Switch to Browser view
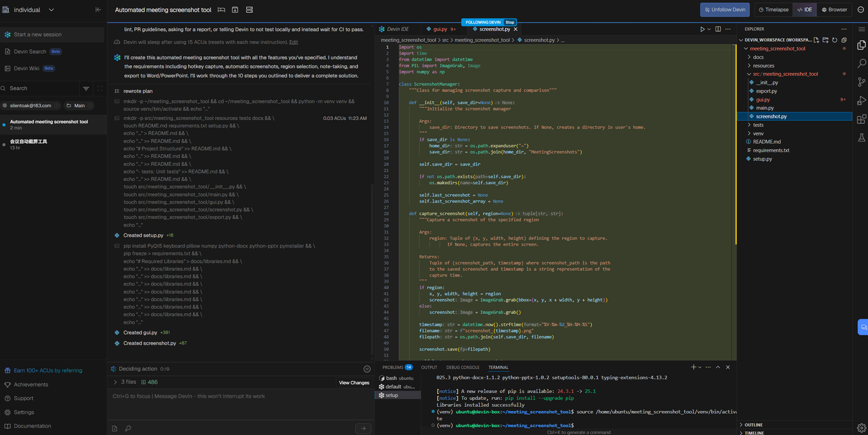The image size is (868, 435). (x=834, y=9)
